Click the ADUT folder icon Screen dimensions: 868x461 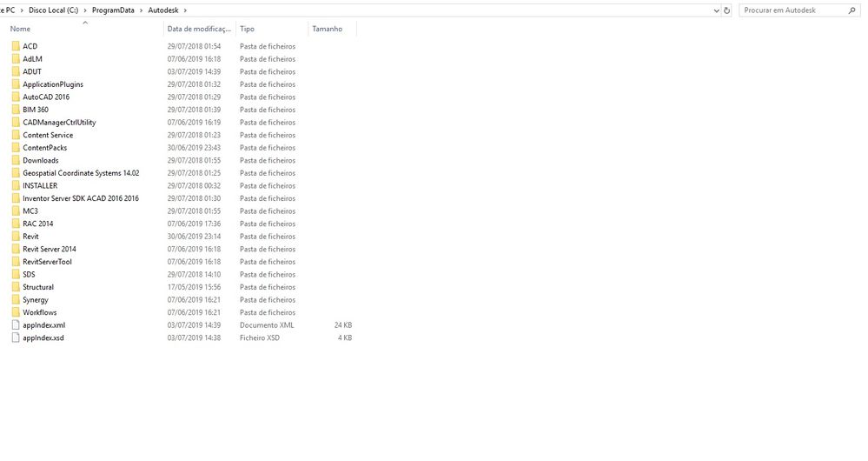pyautogui.click(x=16, y=71)
